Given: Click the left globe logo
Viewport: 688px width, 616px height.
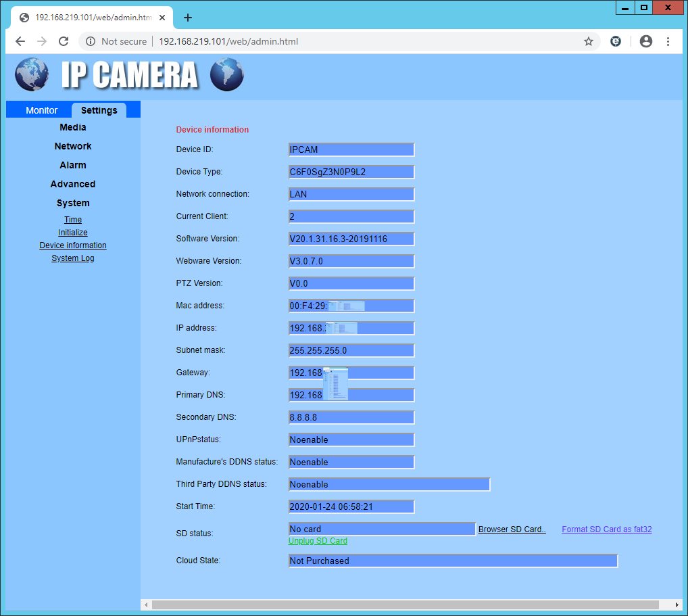Looking at the screenshot, I should click(31, 74).
